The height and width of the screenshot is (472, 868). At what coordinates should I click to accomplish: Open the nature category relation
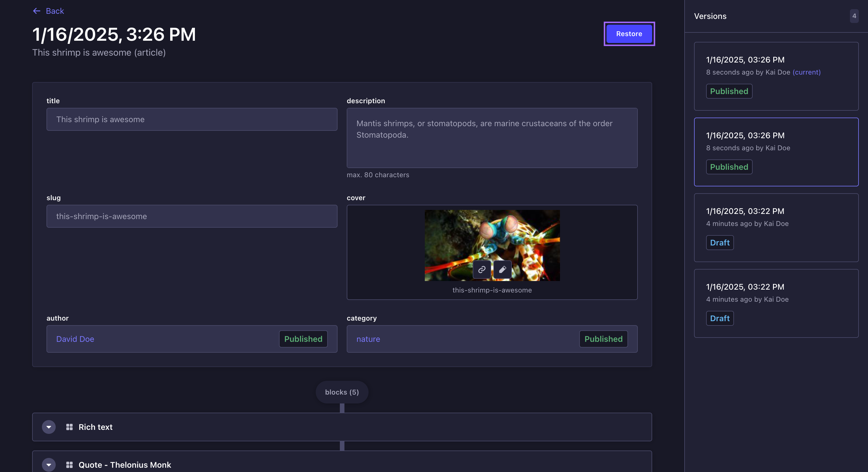tap(368, 339)
